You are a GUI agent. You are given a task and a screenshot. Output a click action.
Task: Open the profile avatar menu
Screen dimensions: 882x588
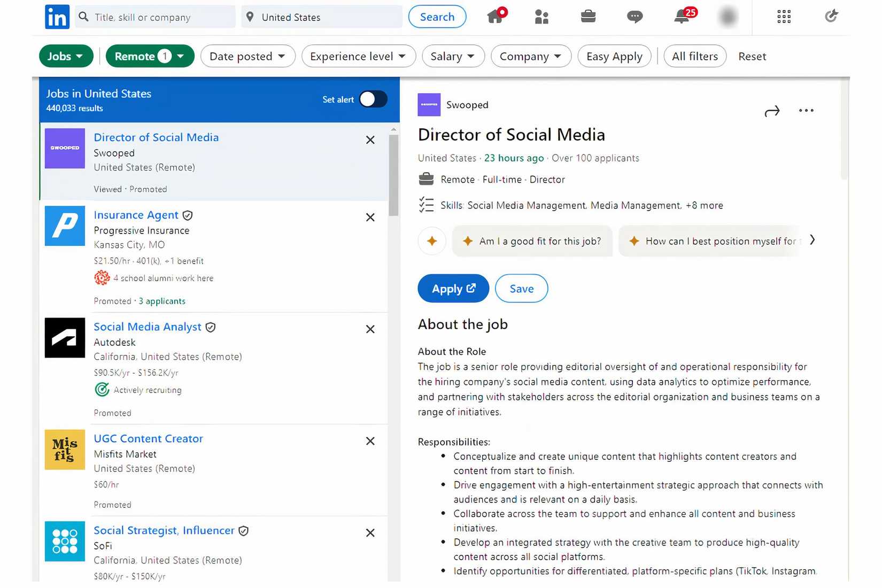pos(728,17)
